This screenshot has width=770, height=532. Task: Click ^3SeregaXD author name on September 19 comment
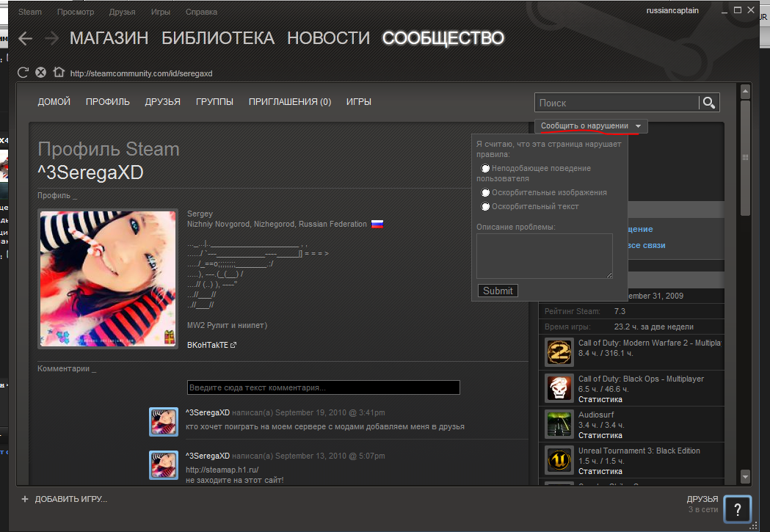[x=208, y=412]
